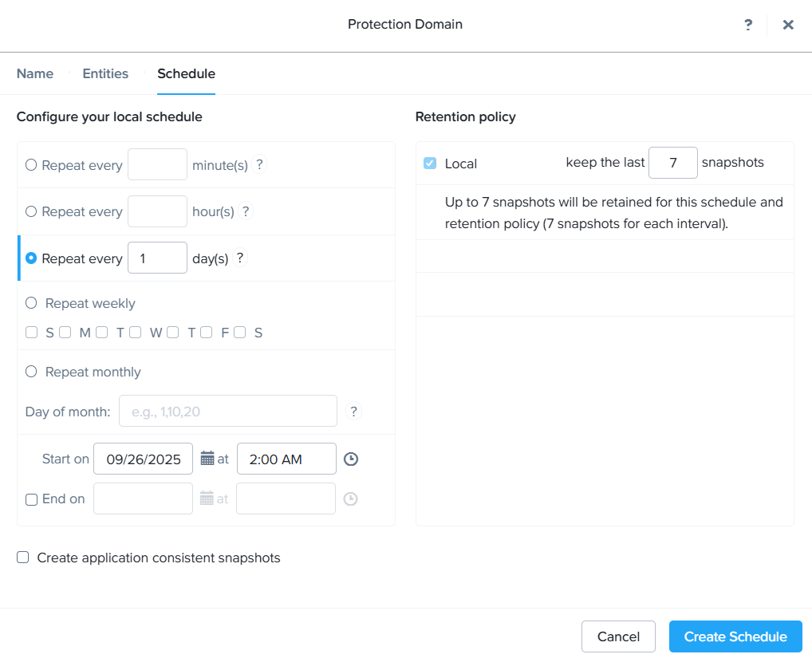Click help icon next to minute(s)
The width and height of the screenshot is (812, 662).
coord(259,165)
